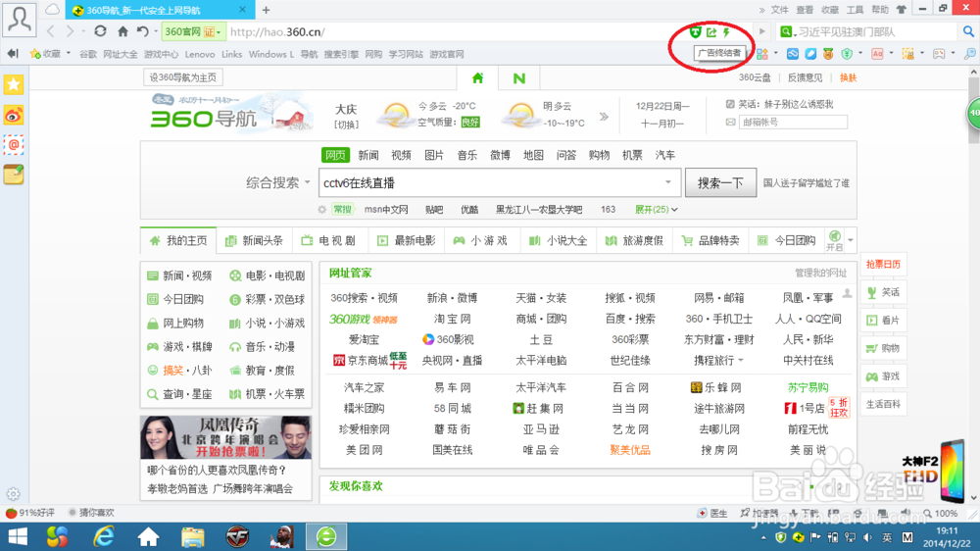This screenshot has width=980, height=551.
Task: Expand more weather forecast chevron
Action: click(604, 117)
